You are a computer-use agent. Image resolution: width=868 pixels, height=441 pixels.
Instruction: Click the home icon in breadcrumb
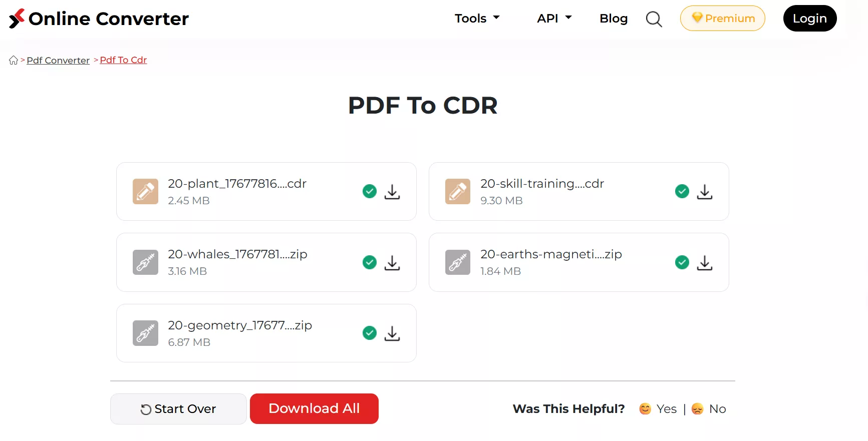point(14,61)
